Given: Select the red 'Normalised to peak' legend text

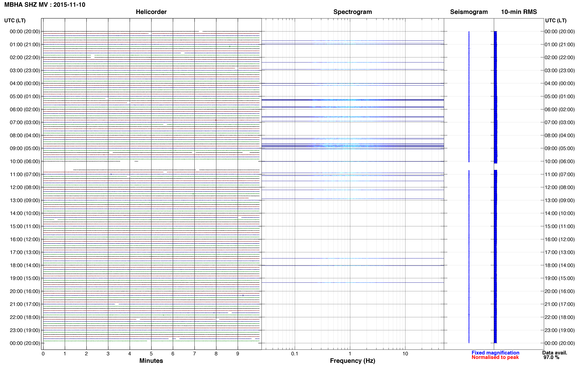Looking at the screenshot, I should 495,357.
